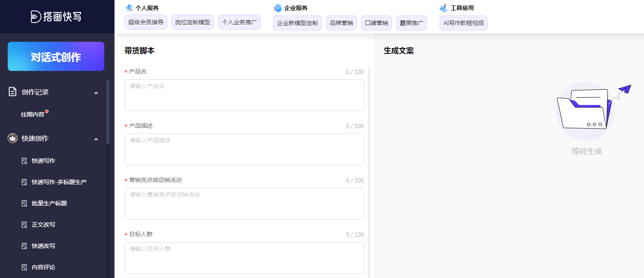This screenshot has height=278, width=644.
Task: Open 往期内容 from the sidebar
Action: (x=33, y=114)
